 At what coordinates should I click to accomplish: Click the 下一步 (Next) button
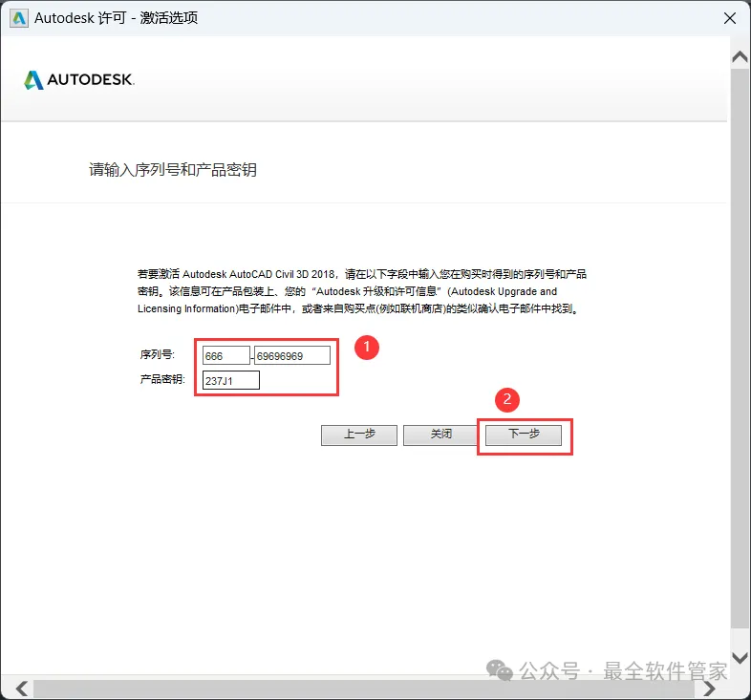pos(523,435)
